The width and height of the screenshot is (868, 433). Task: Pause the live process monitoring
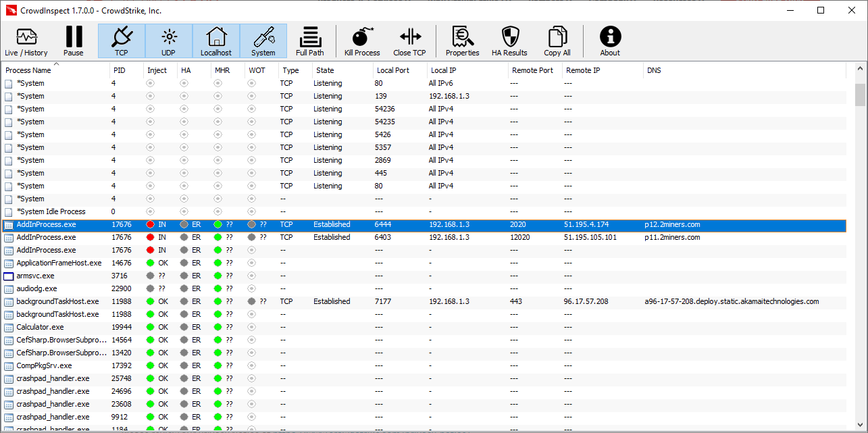74,41
